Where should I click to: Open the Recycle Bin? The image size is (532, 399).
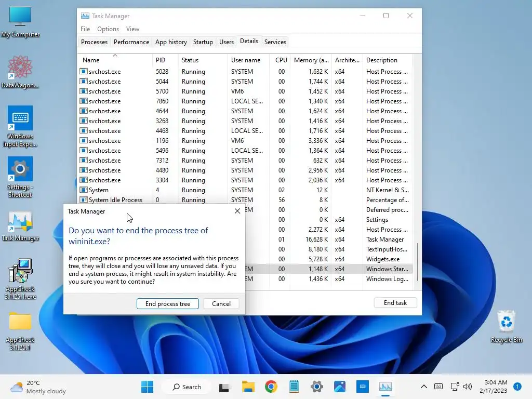point(506,327)
